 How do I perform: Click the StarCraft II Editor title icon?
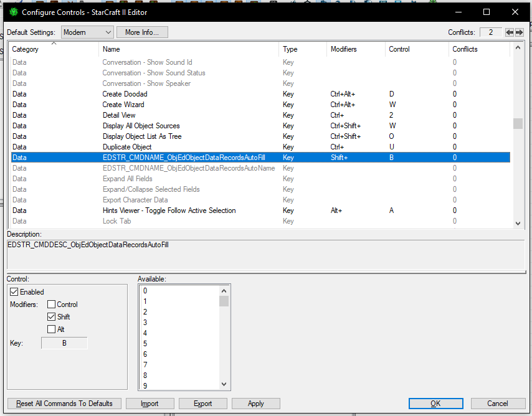(x=14, y=12)
